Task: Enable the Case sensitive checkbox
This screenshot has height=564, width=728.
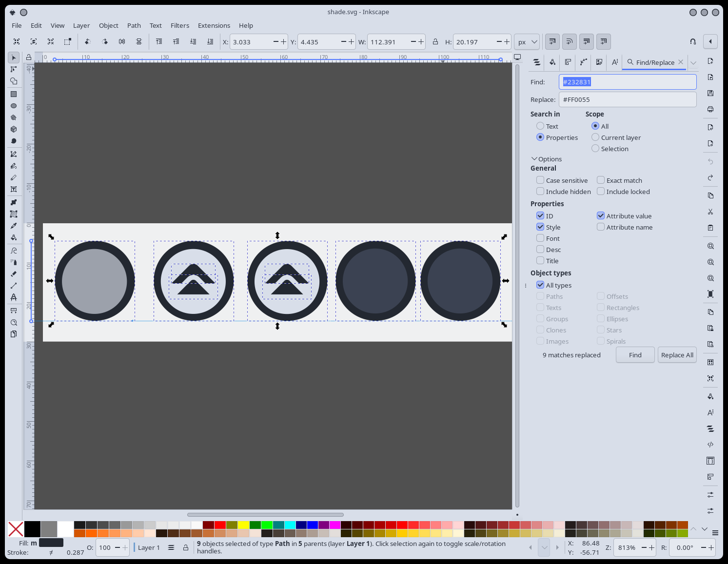Action: click(x=540, y=180)
